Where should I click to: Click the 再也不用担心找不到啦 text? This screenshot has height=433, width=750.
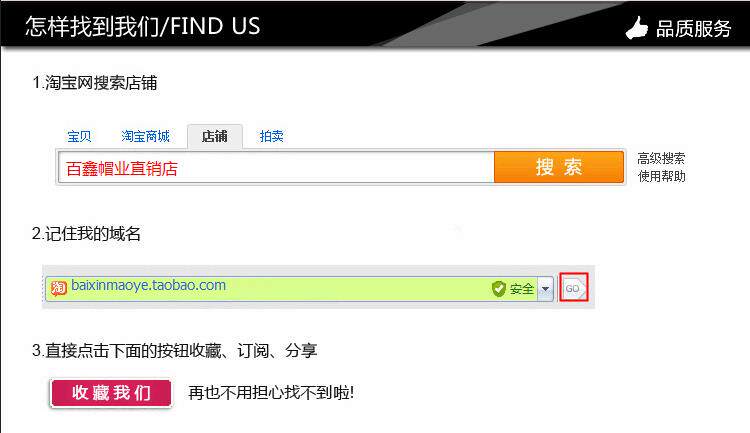tap(271, 393)
